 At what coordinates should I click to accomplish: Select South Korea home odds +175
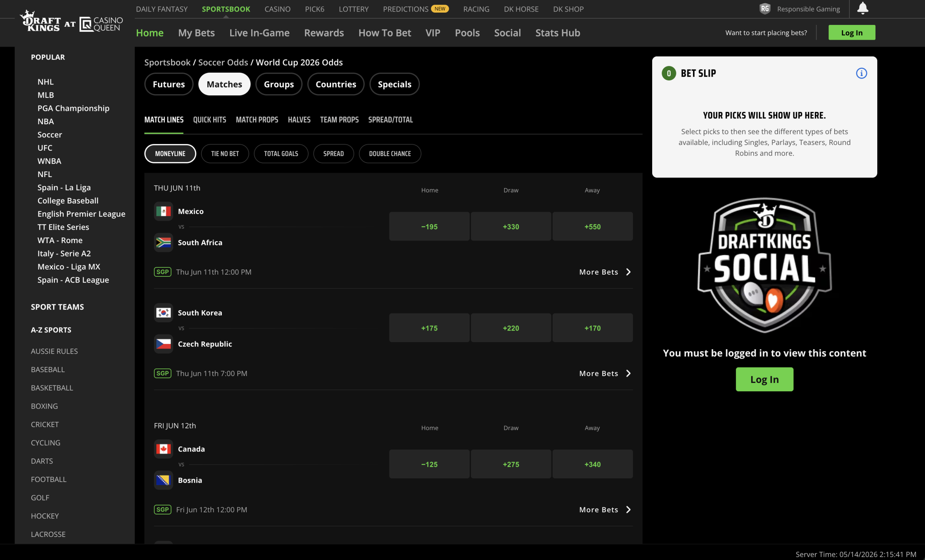click(429, 328)
